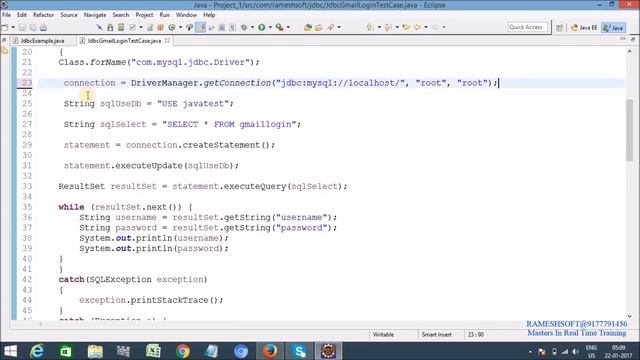Screen dimensions: 640x360
Task: Click scroll down arrow of editor scrollbar
Action: (x=629, y=316)
